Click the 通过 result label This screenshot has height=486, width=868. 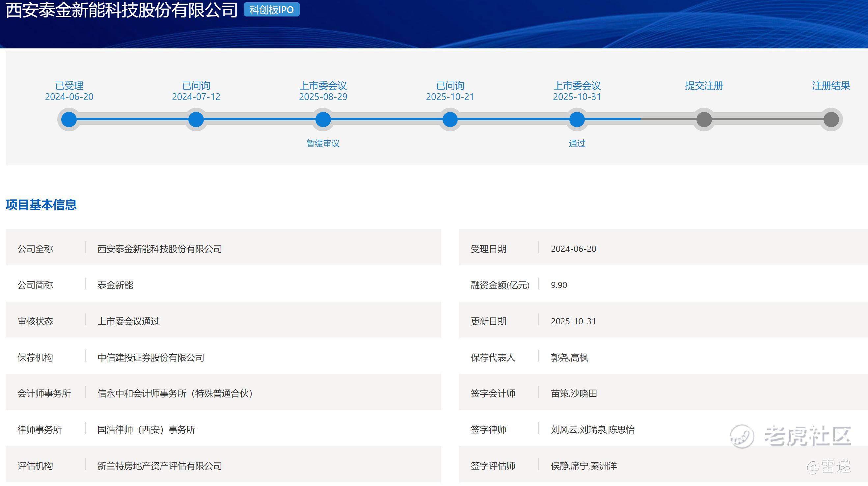coord(577,144)
